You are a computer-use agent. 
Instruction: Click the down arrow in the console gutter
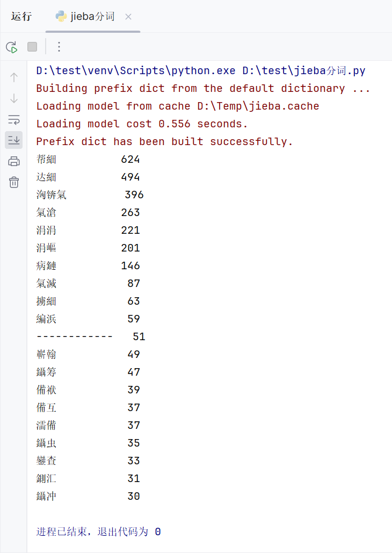coord(14,98)
